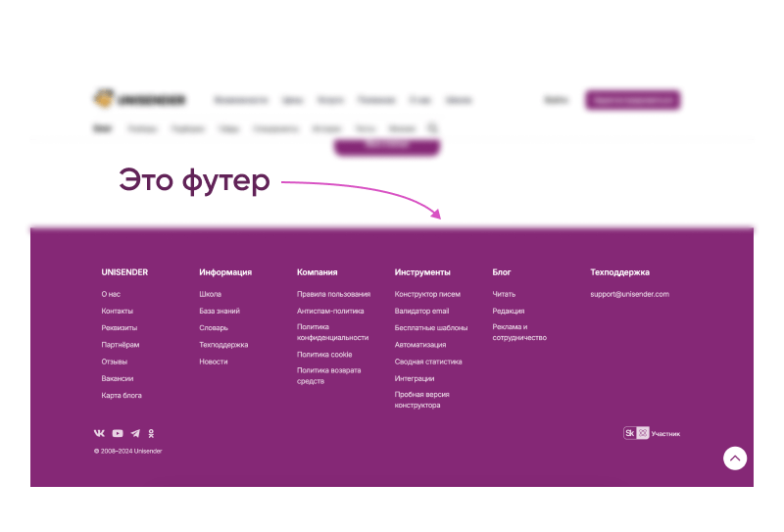Open the Партнёрам footer link
Viewport: 784px width, 532px height.
120,345
